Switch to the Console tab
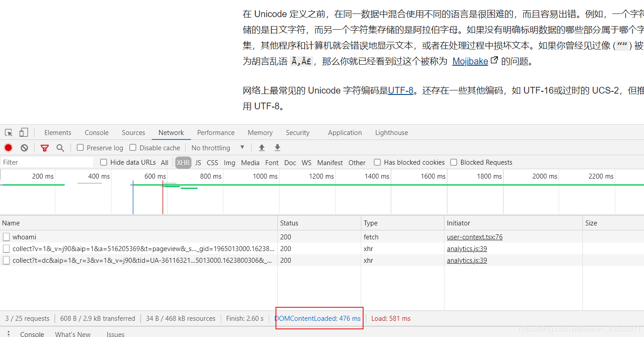 click(97, 133)
